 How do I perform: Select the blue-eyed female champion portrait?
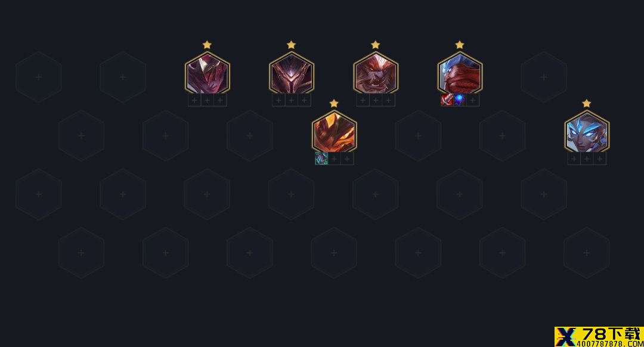(587, 132)
